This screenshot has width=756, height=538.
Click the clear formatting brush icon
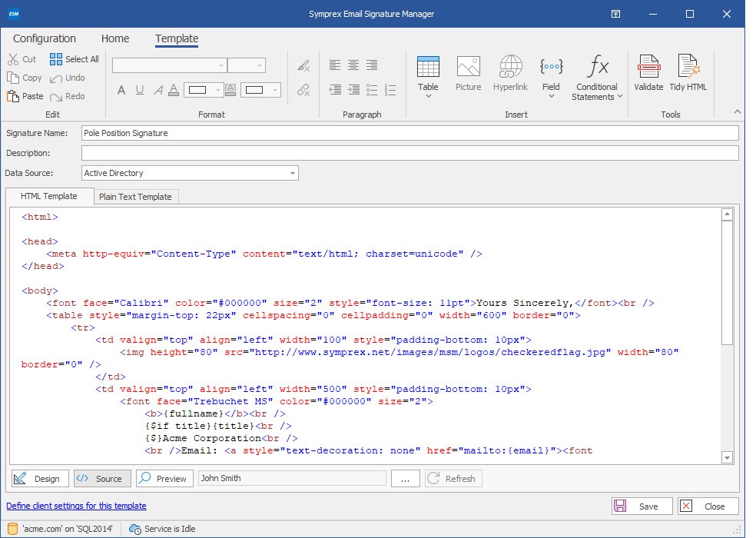[303, 65]
